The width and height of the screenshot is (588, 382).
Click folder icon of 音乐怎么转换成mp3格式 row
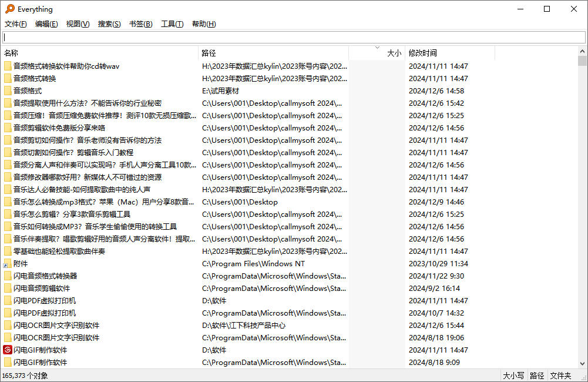coord(8,202)
